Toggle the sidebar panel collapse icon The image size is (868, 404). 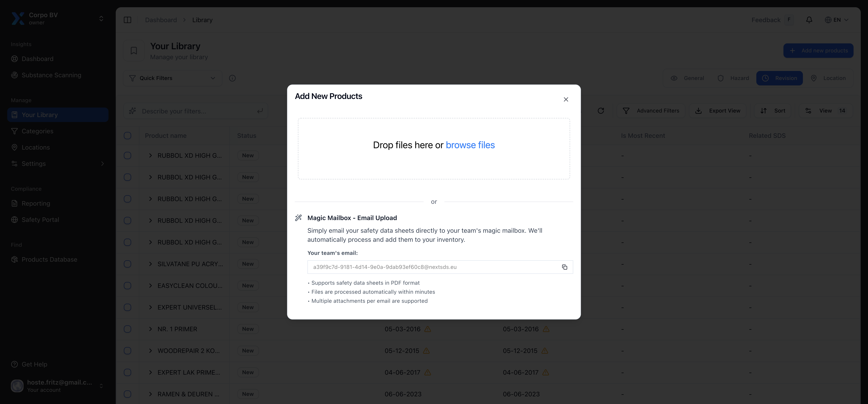click(128, 20)
